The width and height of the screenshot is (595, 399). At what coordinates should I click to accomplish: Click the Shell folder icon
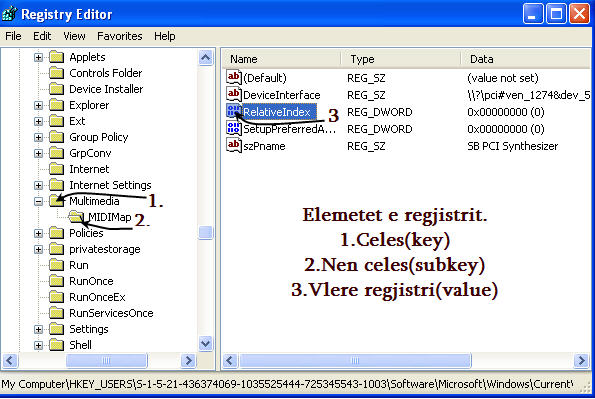57,345
